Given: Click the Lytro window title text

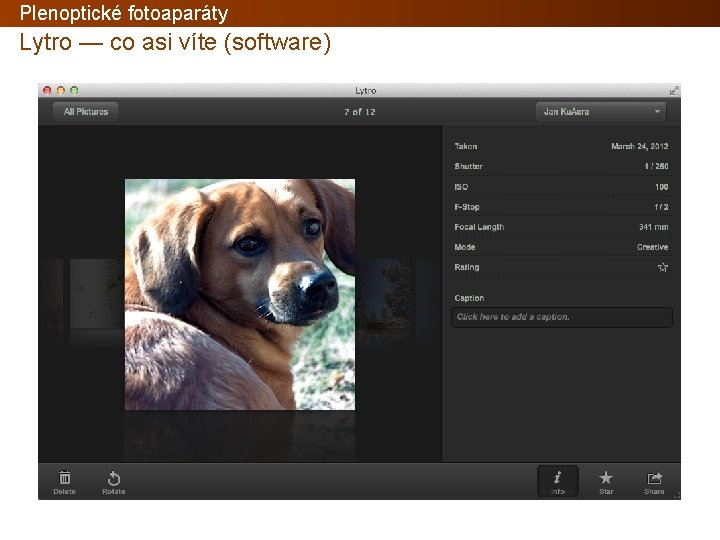Looking at the screenshot, I should coord(366,90).
